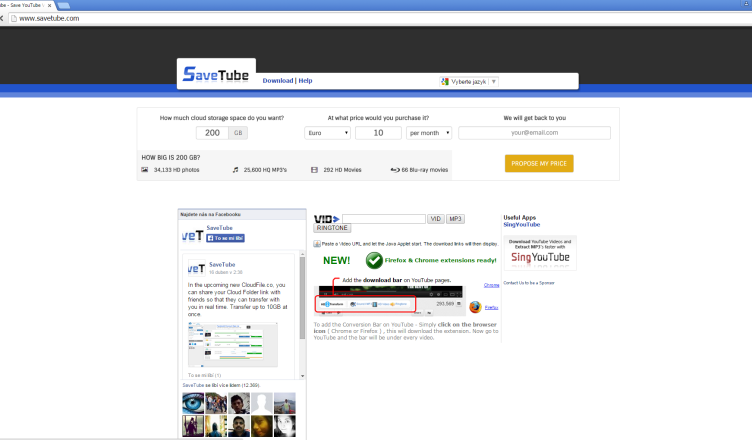Click the blank silhouette fan profile picture
Image resolution: width=752 pixels, height=440 pixels.
click(262, 403)
